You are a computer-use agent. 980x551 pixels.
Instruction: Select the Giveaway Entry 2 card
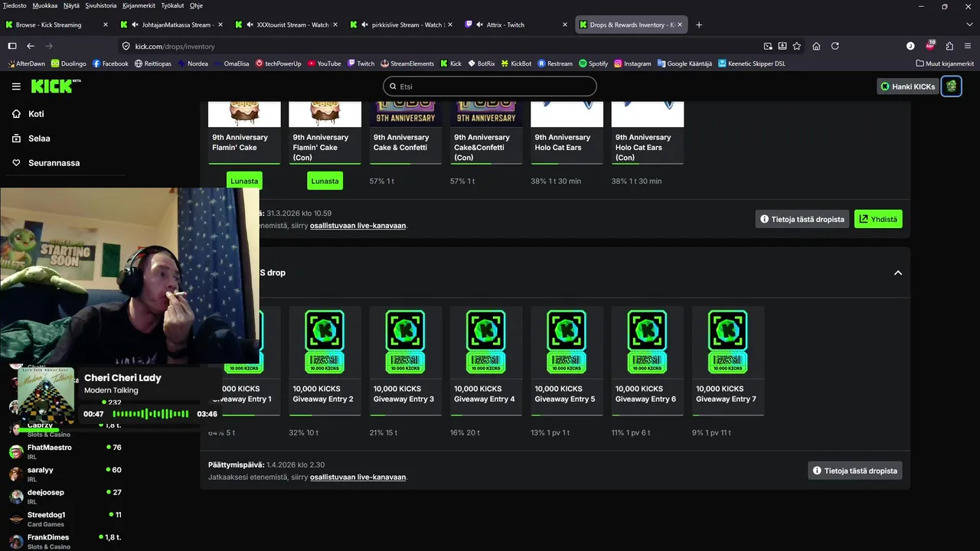[x=325, y=360]
